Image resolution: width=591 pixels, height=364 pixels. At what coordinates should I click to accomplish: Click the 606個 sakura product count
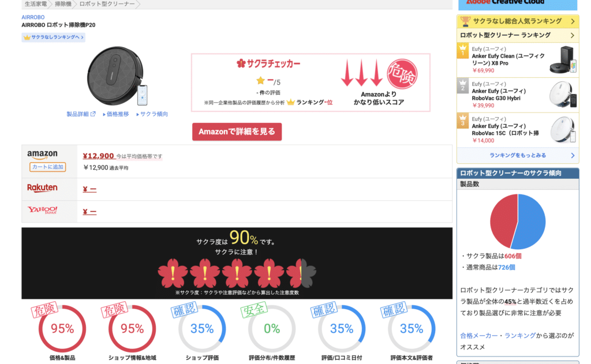513,256
